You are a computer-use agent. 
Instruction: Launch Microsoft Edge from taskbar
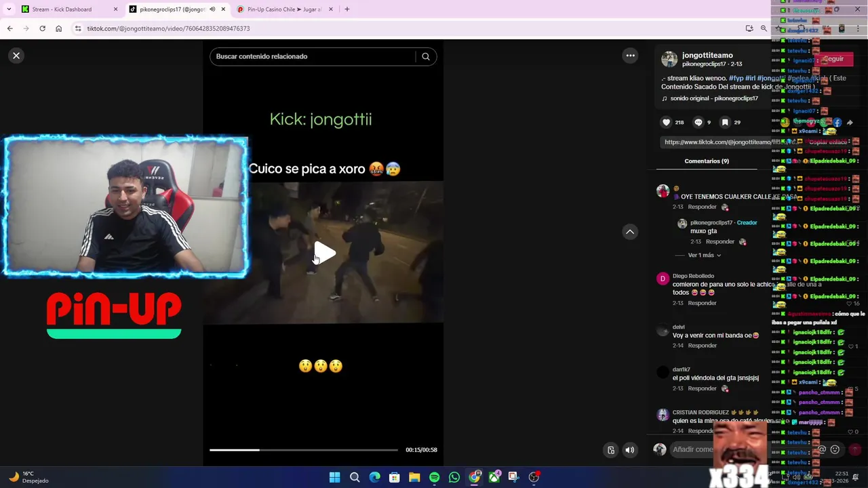click(x=374, y=477)
